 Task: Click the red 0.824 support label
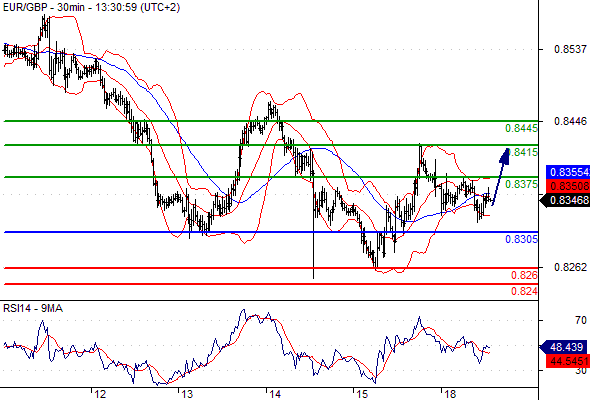(x=525, y=291)
